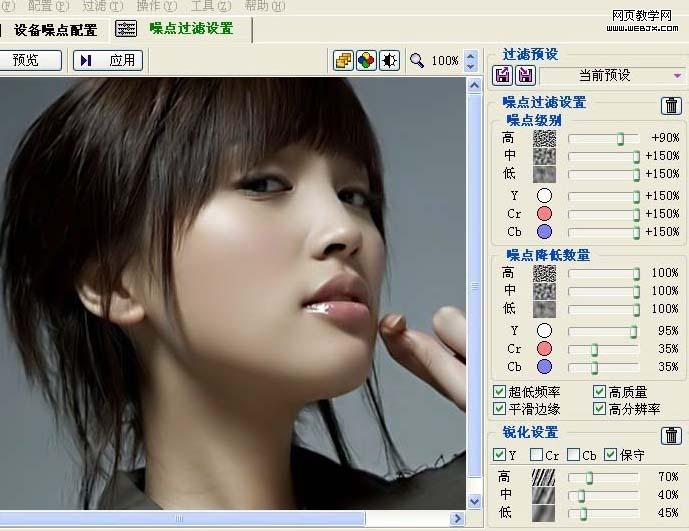The width and height of the screenshot is (689, 531).
Task: Uncheck sharpening Y channel checkbox
Action: [499, 455]
